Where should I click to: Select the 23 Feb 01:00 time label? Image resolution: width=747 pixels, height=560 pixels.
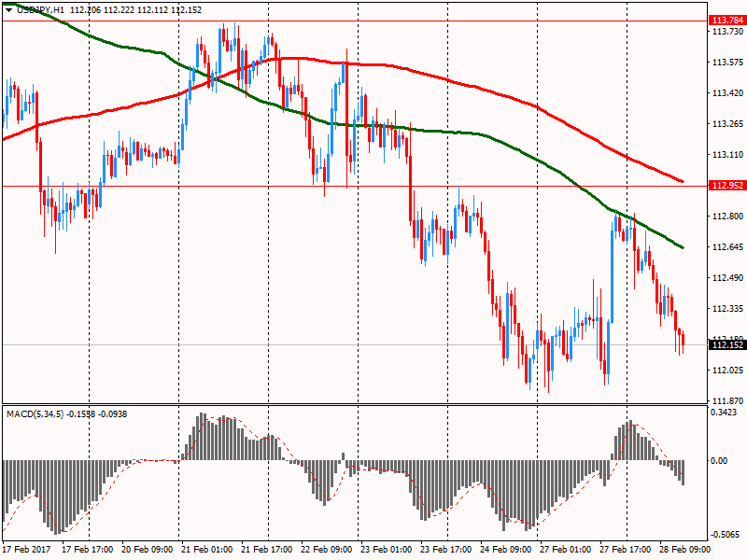pos(386,549)
